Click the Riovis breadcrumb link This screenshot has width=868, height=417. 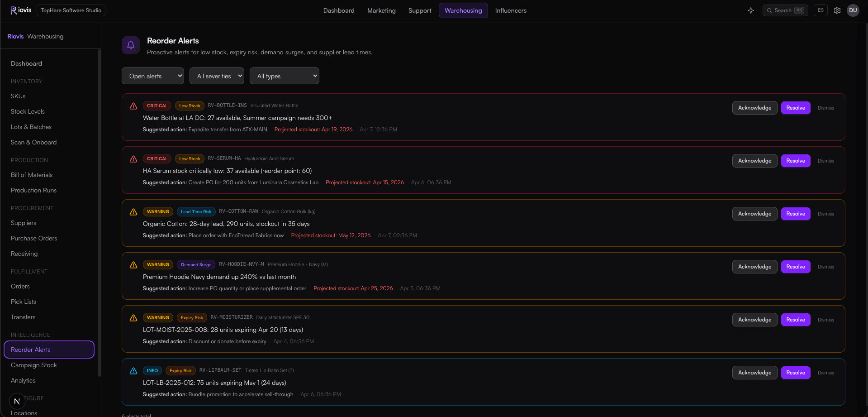(x=15, y=36)
